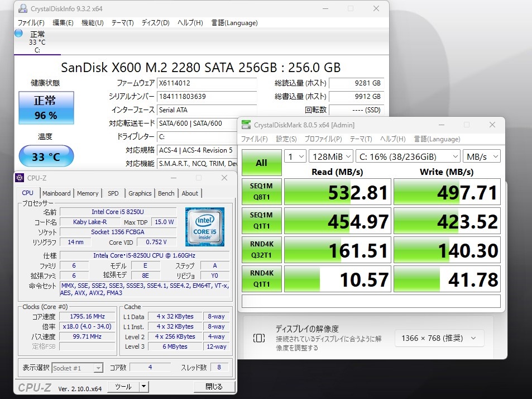This screenshot has height=399, width=532.
Task: Click the CrystalDiskInfo app icon in title bar
Action: coord(23,9)
